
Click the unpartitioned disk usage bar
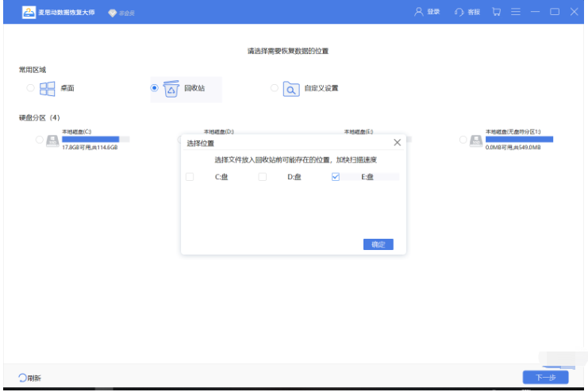click(519, 139)
